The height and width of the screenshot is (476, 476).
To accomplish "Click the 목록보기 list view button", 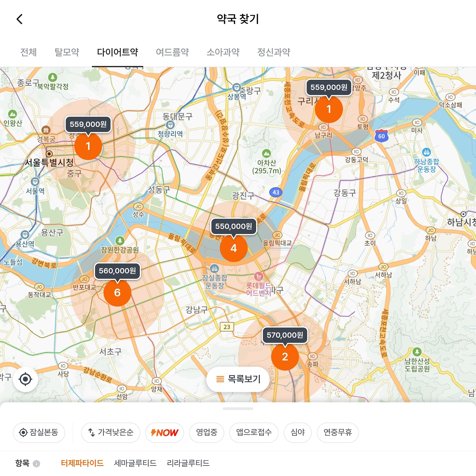I will (238, 379).
